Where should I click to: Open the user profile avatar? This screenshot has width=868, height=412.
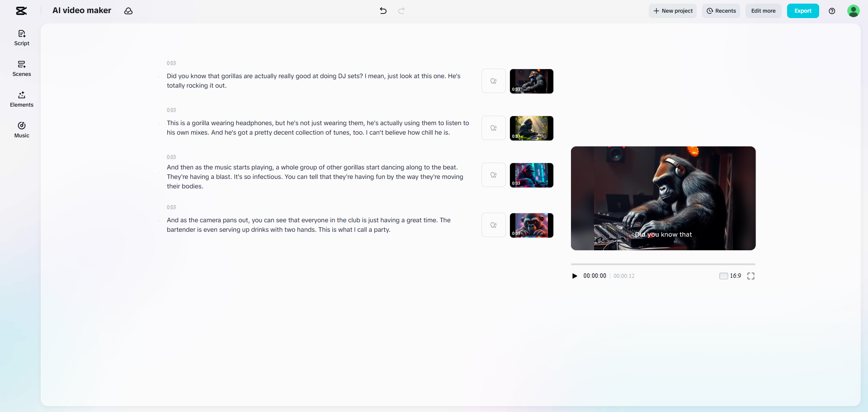coord(853,11)
